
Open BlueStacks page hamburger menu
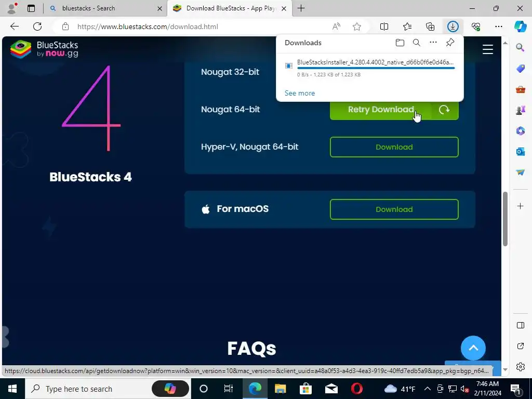[x=487, y=49]
